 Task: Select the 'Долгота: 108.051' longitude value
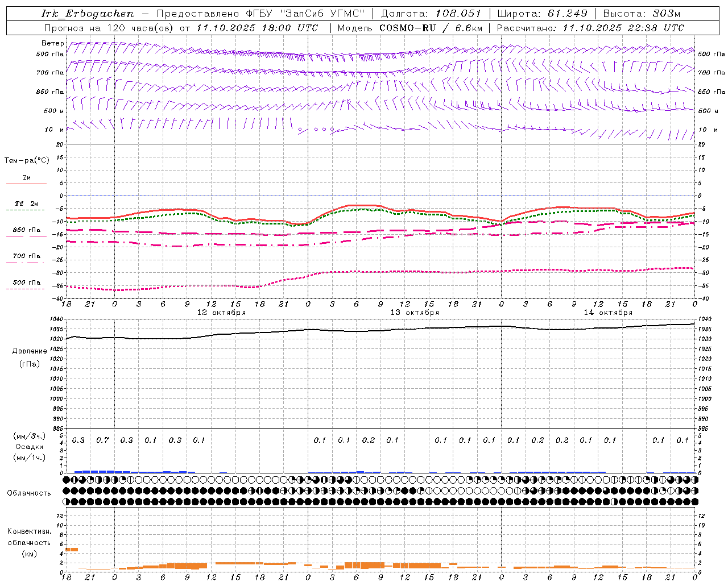click(x=431, y=14)
